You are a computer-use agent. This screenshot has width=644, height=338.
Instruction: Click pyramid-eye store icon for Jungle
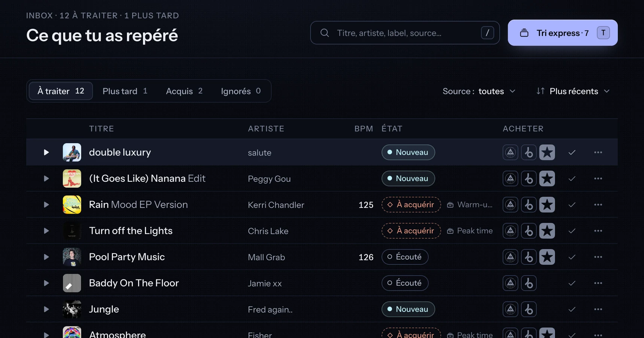[510, 309]
